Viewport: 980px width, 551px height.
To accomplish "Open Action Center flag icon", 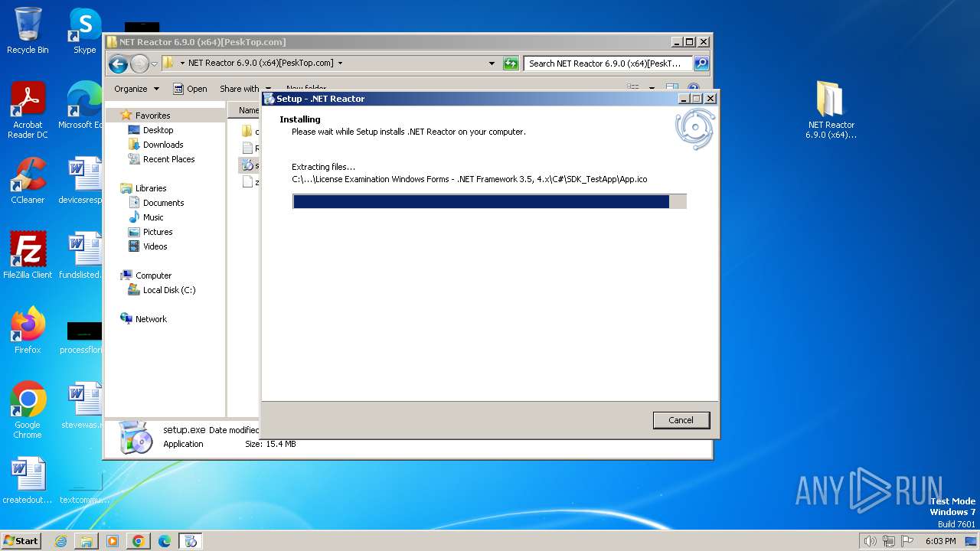I will coord(907,541).
